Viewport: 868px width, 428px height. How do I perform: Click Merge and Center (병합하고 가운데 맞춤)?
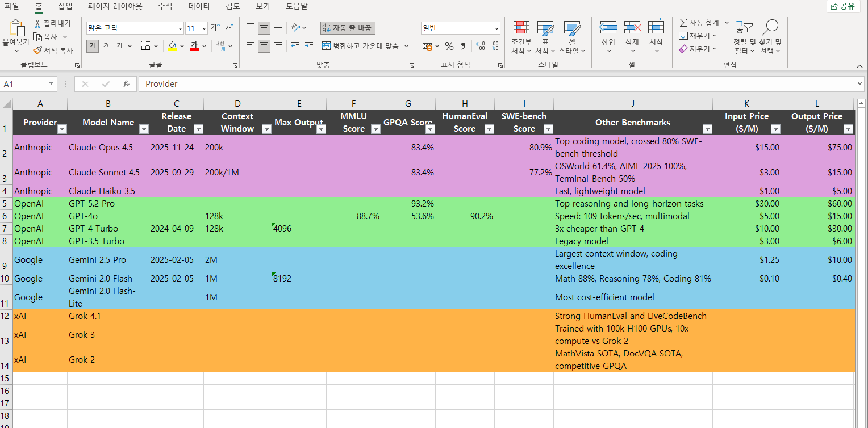(360, 46)
